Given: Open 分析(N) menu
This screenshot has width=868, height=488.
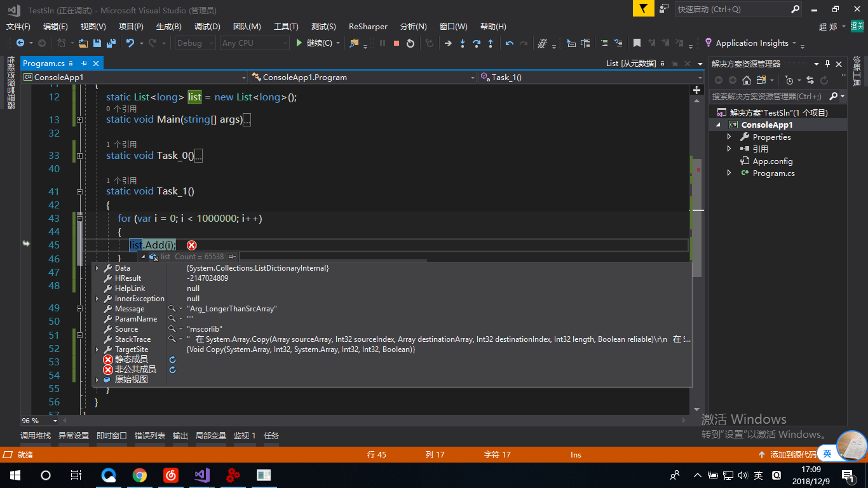Looking at the screenshot, I should point(414,26).
